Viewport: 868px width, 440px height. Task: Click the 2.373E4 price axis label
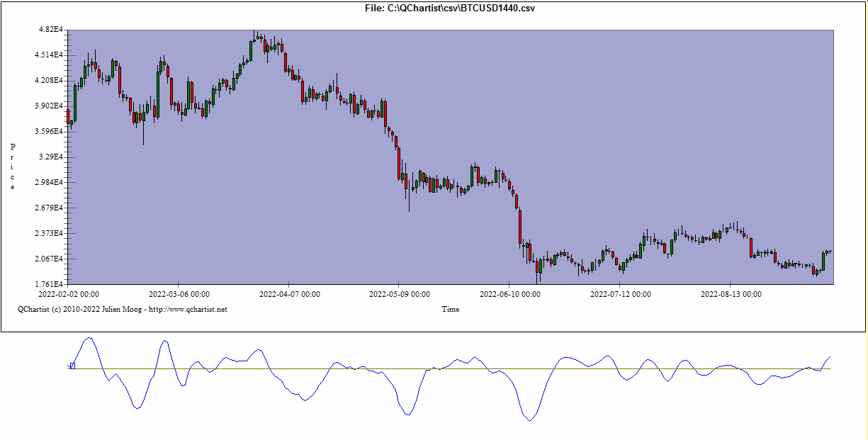(x=50, y=234)
